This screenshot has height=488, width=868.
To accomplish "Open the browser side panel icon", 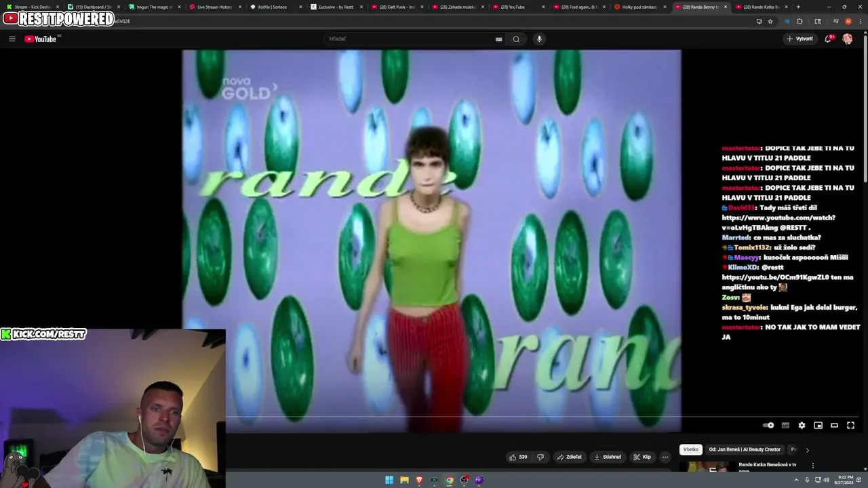I will click(x=818, y=21).
